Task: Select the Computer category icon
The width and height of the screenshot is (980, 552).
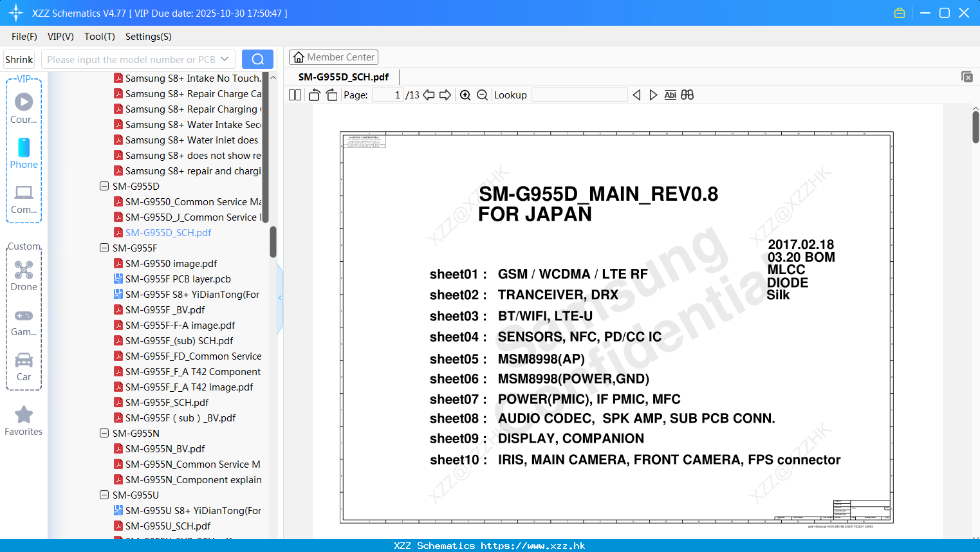Action: point(24,199)
